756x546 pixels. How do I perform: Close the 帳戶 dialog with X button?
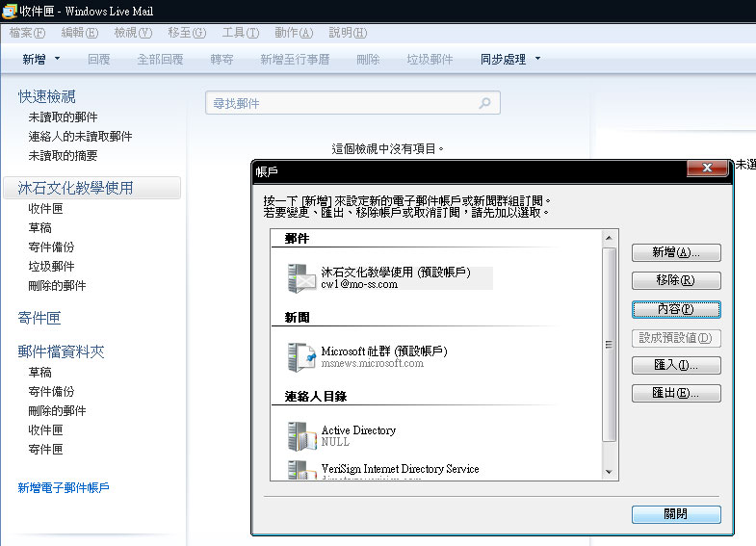(x=707, y=168)
